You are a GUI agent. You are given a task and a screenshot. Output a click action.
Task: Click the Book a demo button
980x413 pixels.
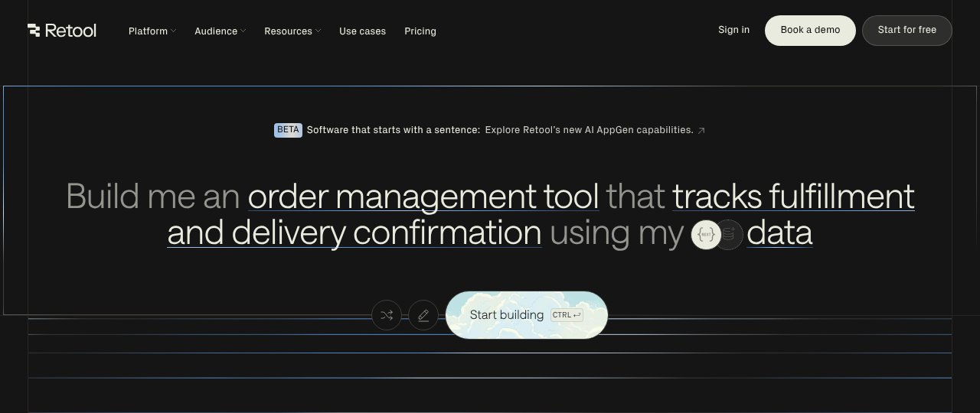pyautogui.click(x=810, y=31)
